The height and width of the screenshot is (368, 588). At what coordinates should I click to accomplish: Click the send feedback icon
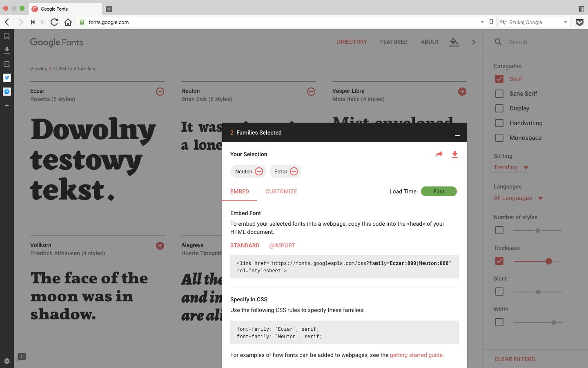pos(22,357)
